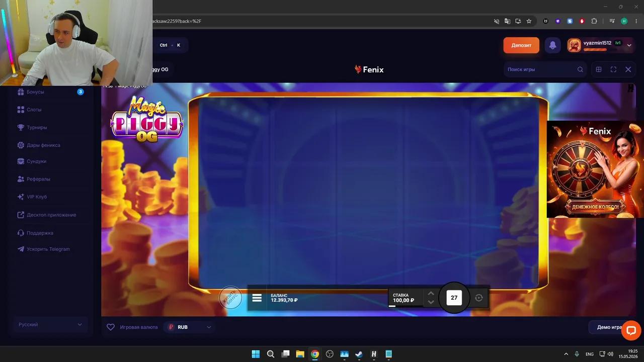Click the Денежное колесо banner

click(x=595, y=169)
